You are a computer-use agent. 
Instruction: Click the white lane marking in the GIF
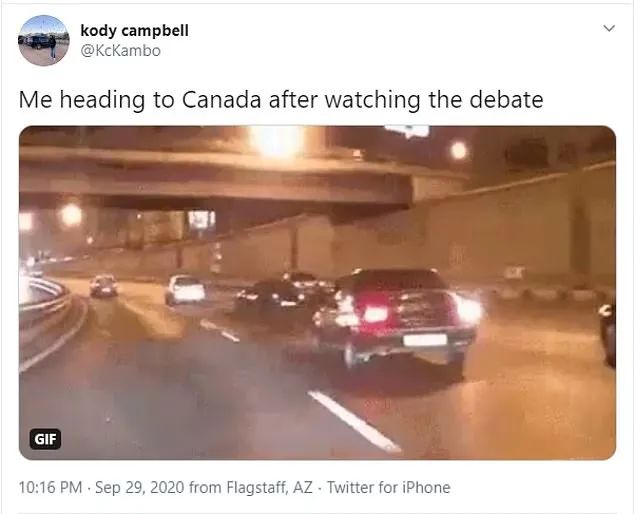354,421
